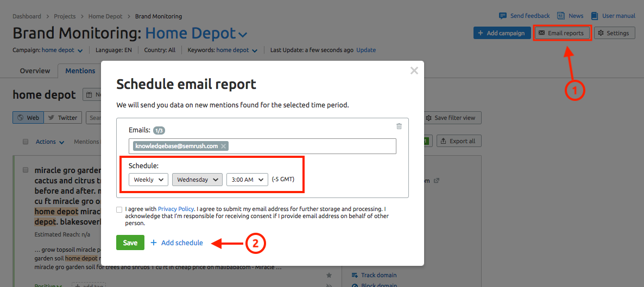
Task: Click the Export all button
Action: pos(459,141)
